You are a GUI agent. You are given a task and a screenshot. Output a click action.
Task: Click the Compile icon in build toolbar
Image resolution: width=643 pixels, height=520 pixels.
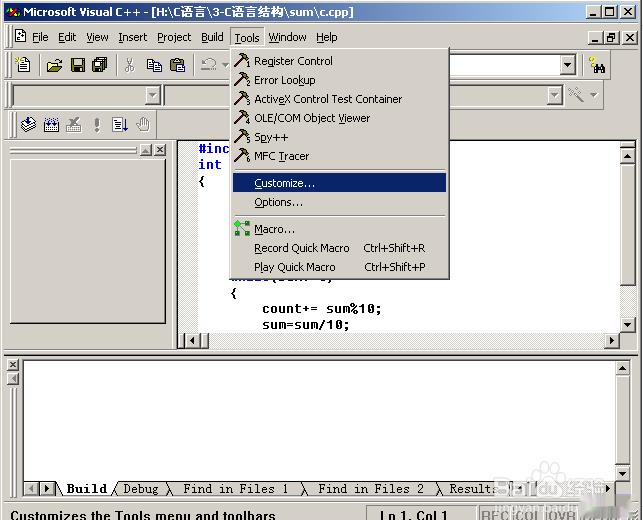tap(28, 124)
